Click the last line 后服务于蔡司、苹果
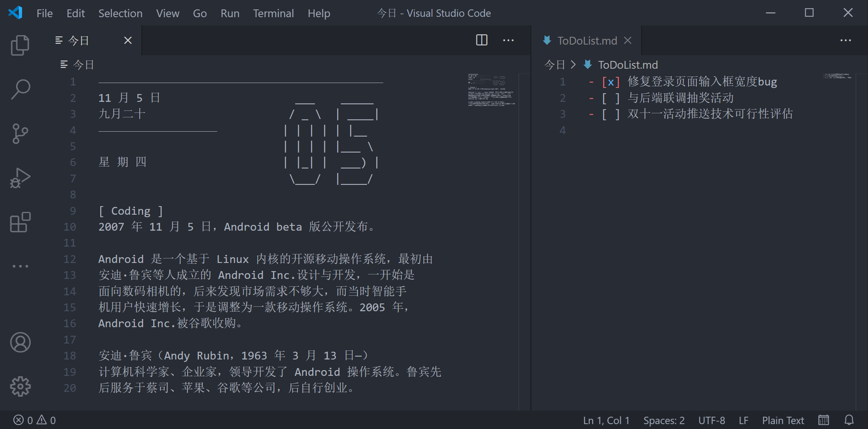Image resolution: width=868 pixels, height=429 pixels. pos(226,388)
